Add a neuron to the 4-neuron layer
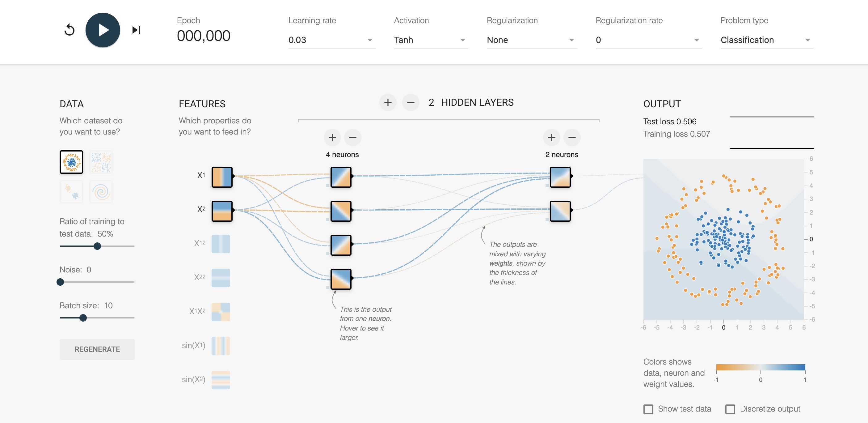Viewport: 868px width, 423px height. (332, 138)
